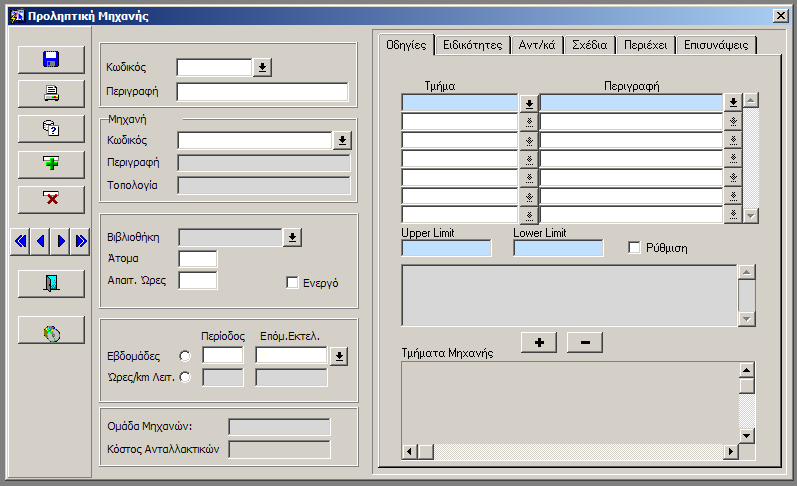Open first row Περιγραφή dropdown arrow in grid
The width and height of the screenshot is (797, 486).
733,102
